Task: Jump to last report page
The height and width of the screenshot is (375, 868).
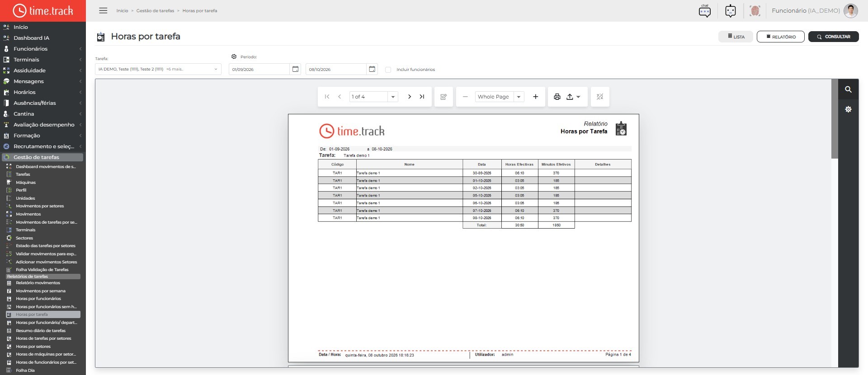Action: 422,97
